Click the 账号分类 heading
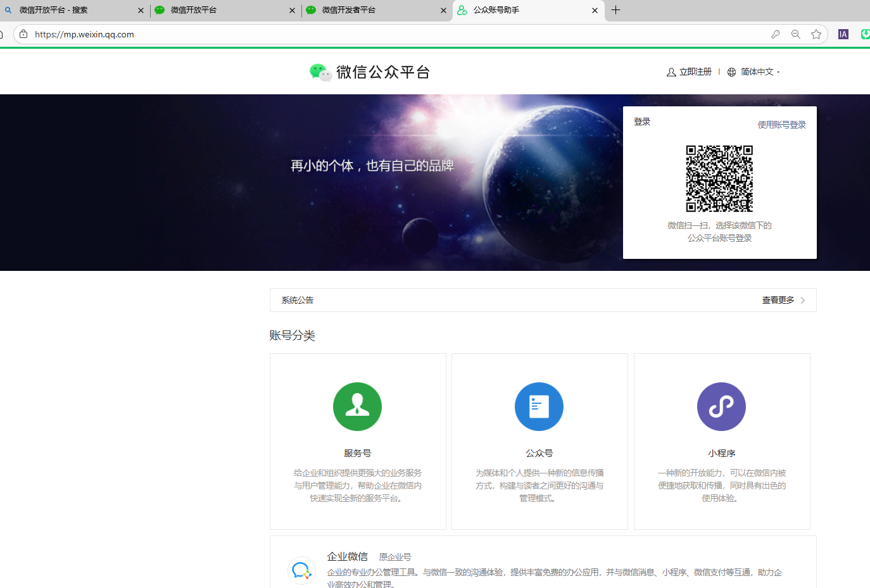The width and height of the screenshot is (870, 588). pyautogui.click(x=292, y=335)
